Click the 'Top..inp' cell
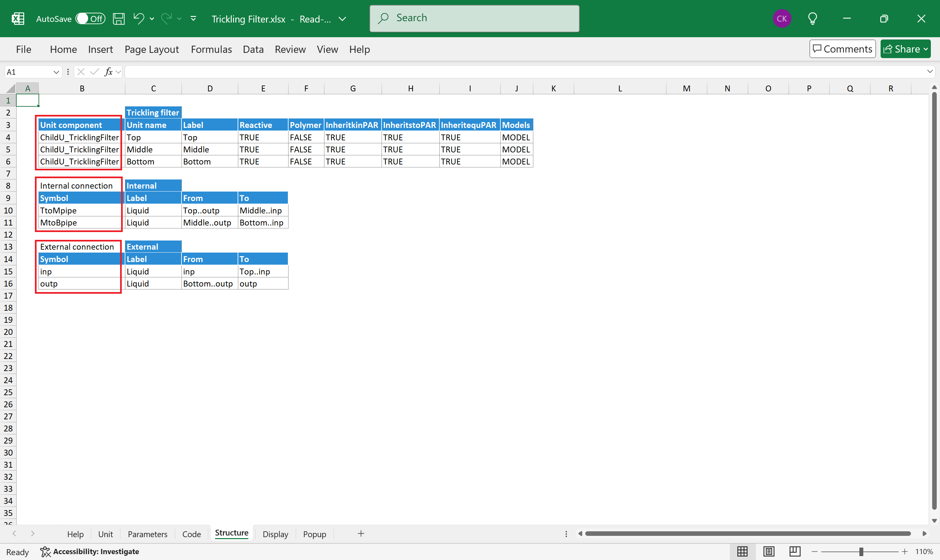This screenshot has height=560, width=940. pyautogui.click(x=263, y=272)
